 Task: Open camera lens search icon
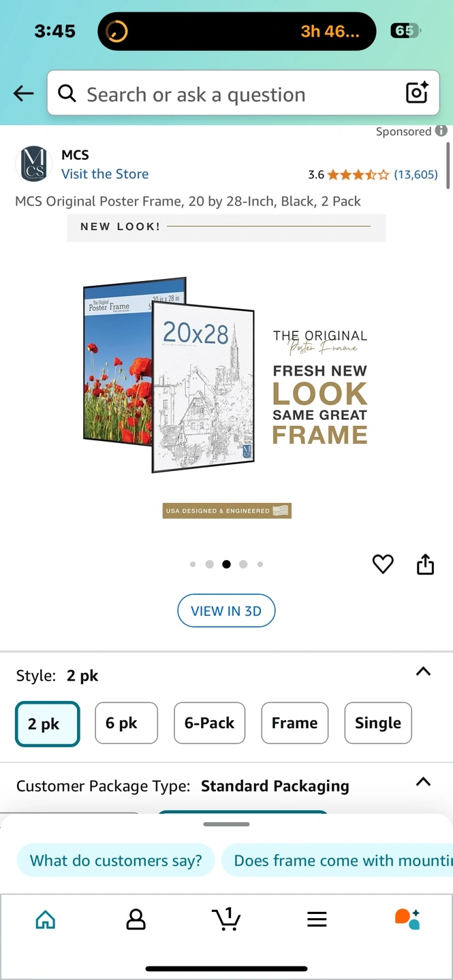click(x=417, y=93)
